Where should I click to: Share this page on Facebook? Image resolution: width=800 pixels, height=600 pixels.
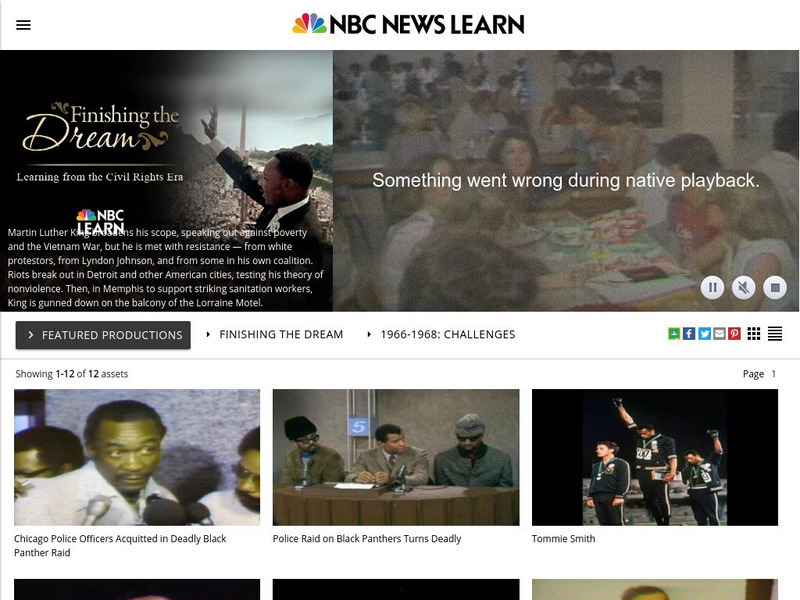[x=689, y=334]
